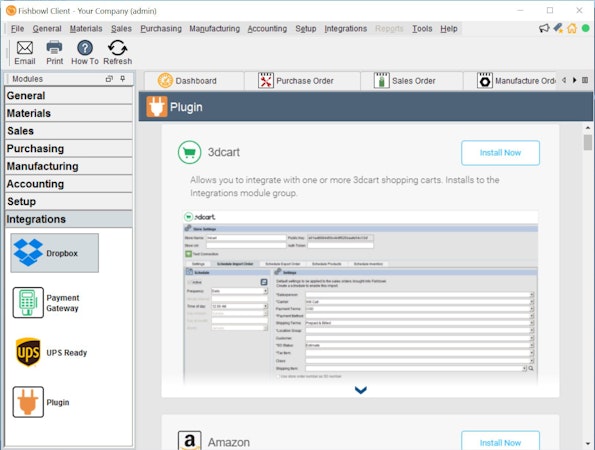
Task: Expand the 3dcart details chevron
Action: [360, 390]
